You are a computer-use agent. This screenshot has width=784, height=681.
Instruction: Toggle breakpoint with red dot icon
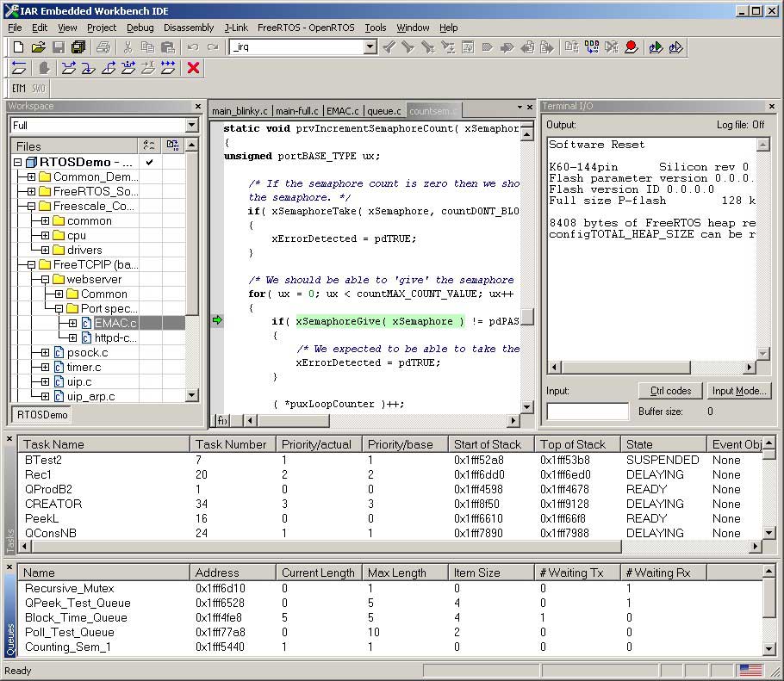click(x=631, y=47)
